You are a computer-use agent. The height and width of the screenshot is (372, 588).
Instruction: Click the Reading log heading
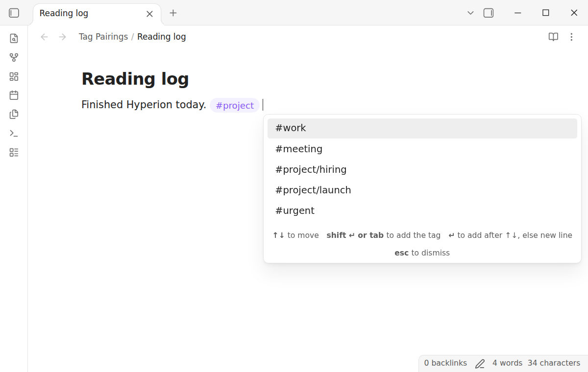point(135,79)
